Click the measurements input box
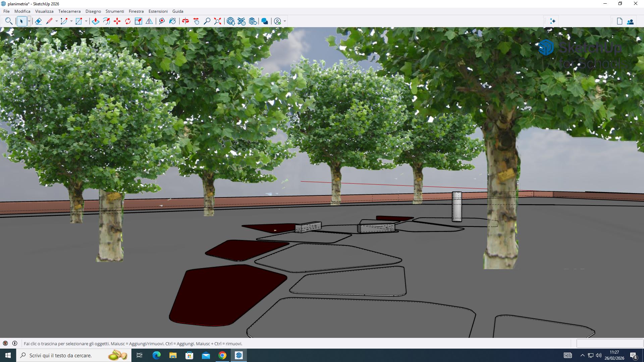This screenshot has height=362, width=644. pos(609,343)
